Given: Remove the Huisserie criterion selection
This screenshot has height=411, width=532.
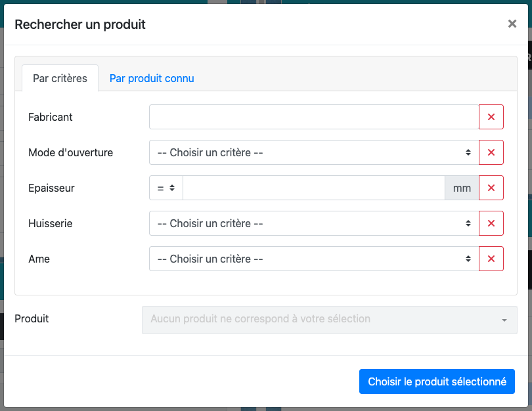Looking at the screenshot, I should (x=491, y=223).
